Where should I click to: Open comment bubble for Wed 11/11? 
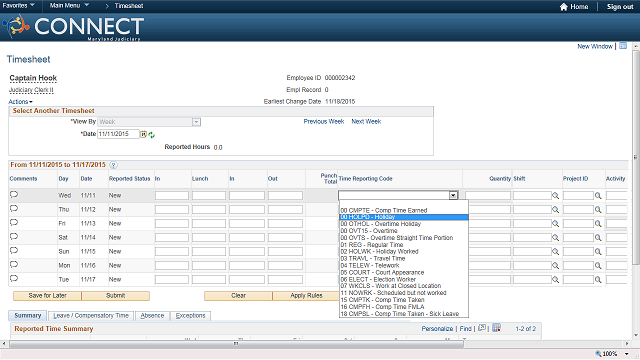(x=14, y=195)
